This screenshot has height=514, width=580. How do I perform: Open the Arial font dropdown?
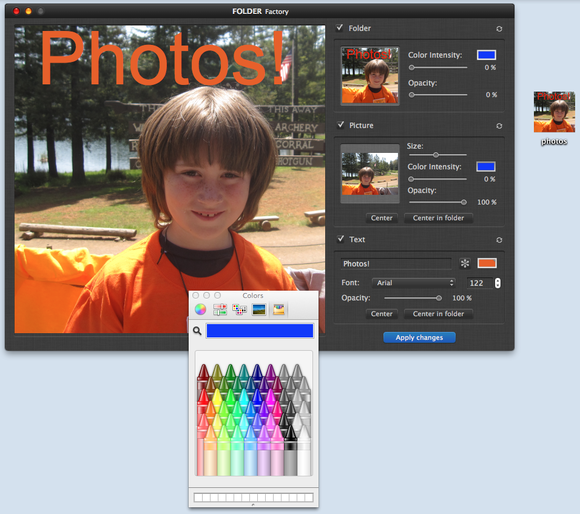pos(414,283)
